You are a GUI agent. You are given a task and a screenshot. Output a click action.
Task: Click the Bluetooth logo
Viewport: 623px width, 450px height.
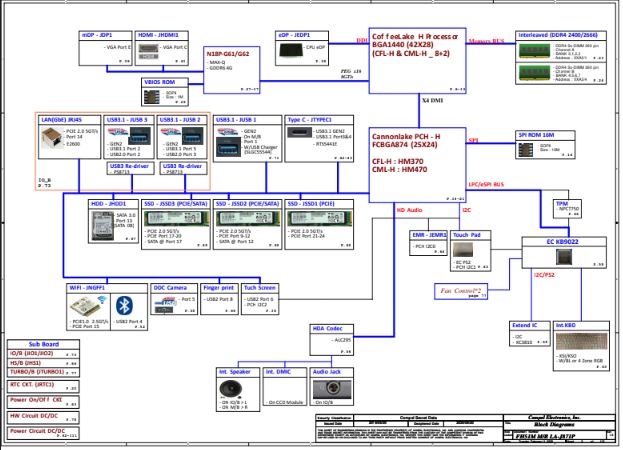(x=124, y=305)
